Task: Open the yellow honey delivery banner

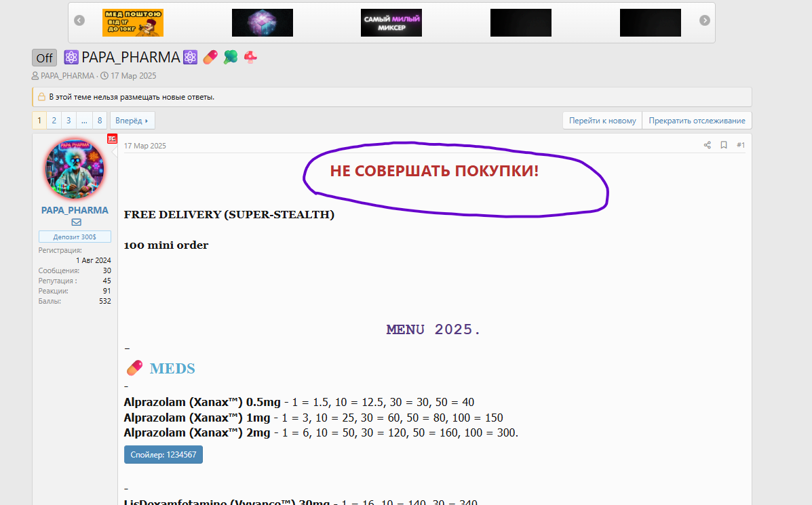Action: coord(133,23)
